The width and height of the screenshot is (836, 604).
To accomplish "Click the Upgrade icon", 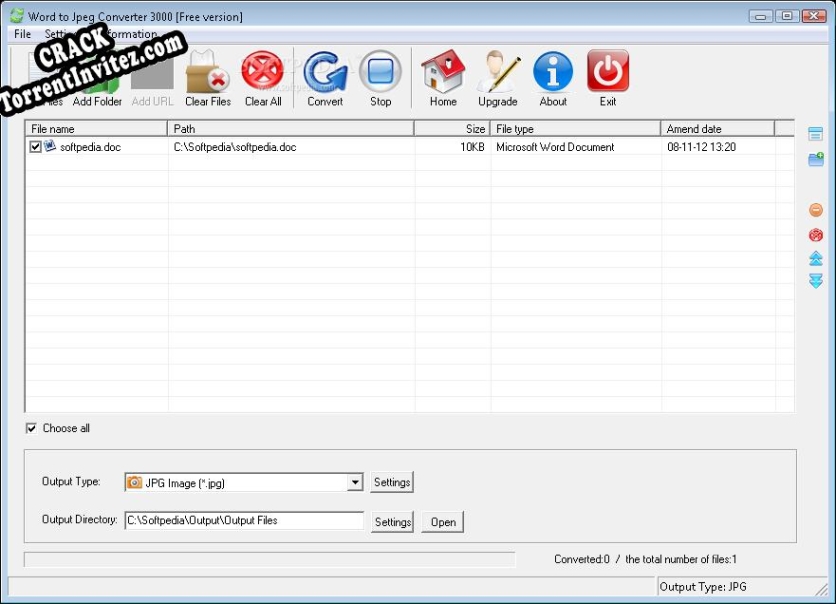I will coord(497,75).
